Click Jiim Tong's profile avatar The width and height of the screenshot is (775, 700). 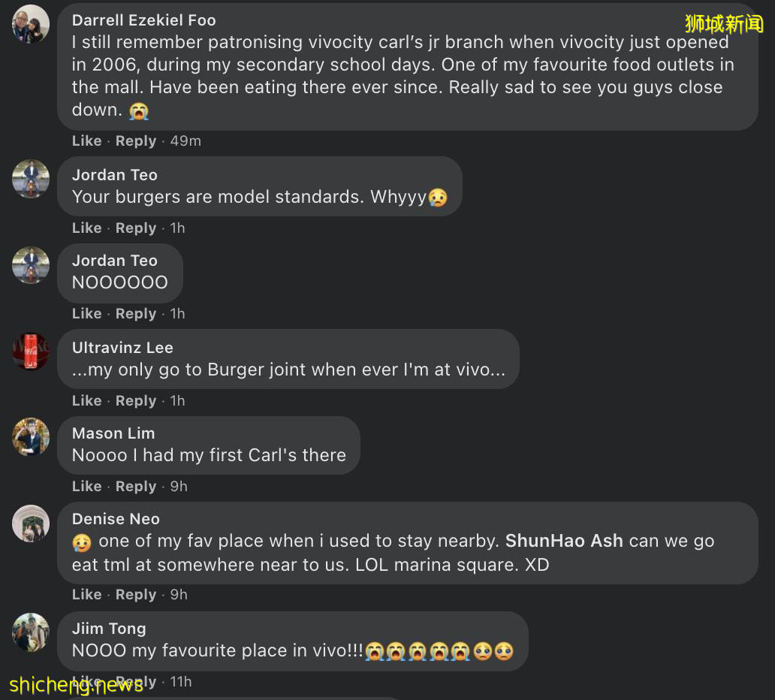31,632
